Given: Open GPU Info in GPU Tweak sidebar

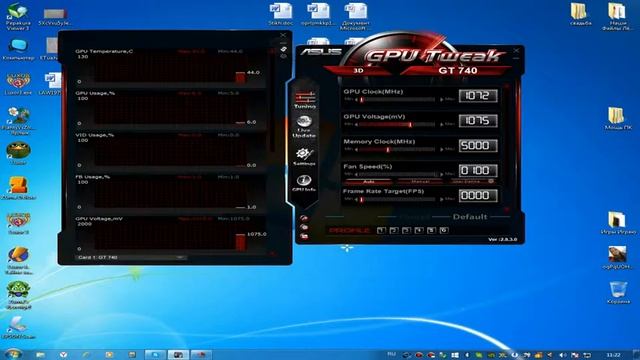Looking at the screenshot, I should [304, 183].
